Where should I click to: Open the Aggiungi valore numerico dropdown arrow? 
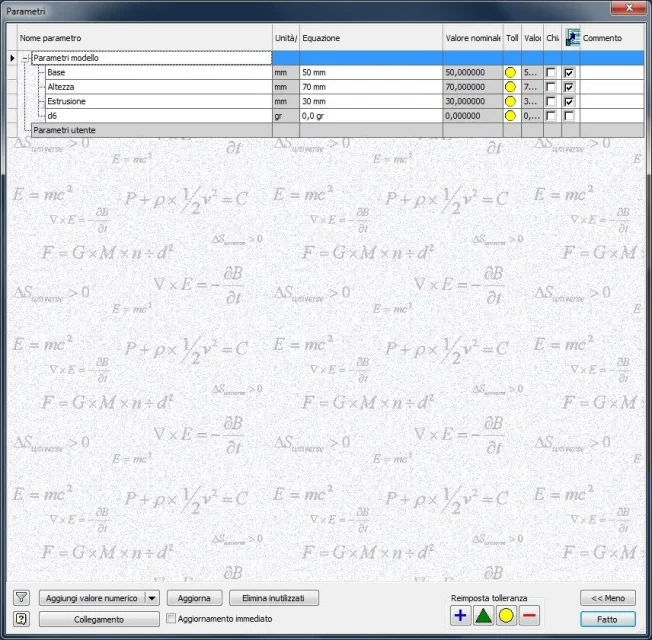pyautogui.click(x=152, y=598)
